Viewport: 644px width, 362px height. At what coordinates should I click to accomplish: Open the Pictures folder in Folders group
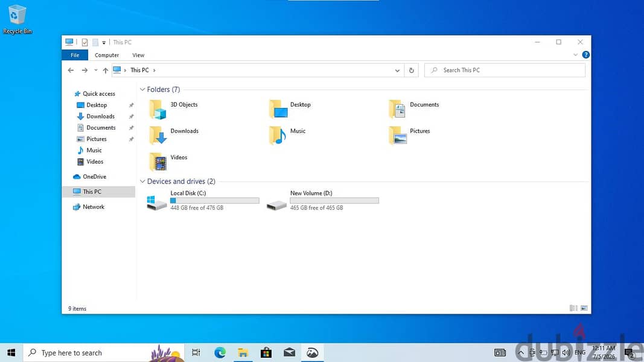409,135
